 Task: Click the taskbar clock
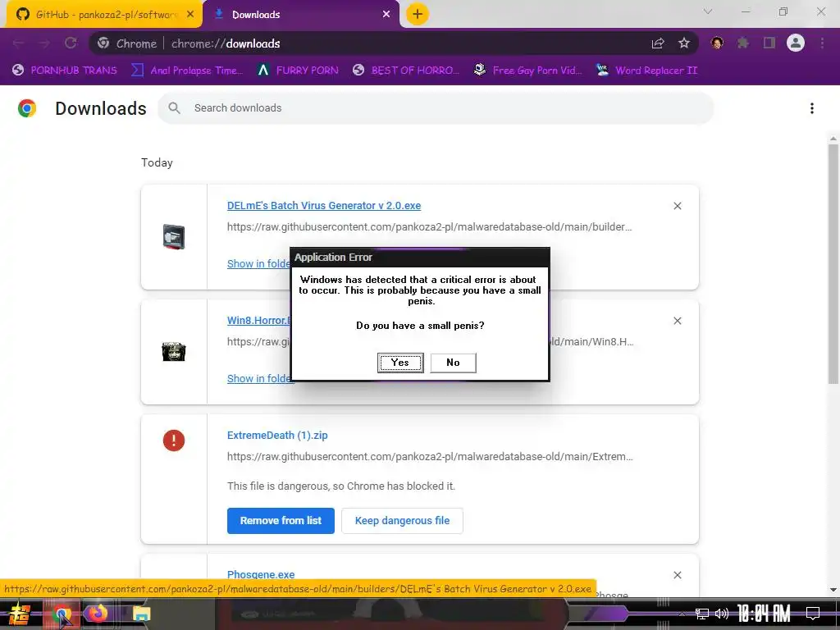pyautogui.click(x=764, y=614)
